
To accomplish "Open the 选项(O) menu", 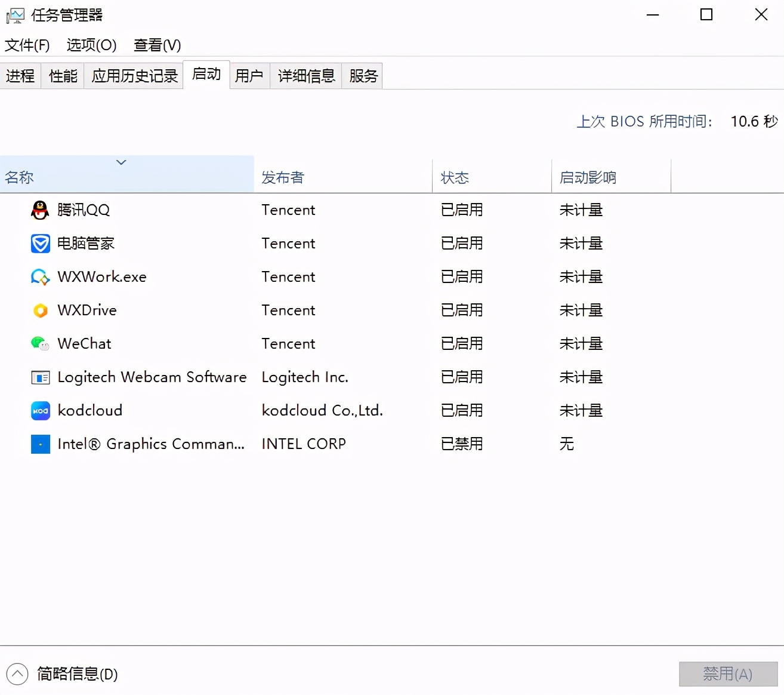I will [x=91, y=45].
